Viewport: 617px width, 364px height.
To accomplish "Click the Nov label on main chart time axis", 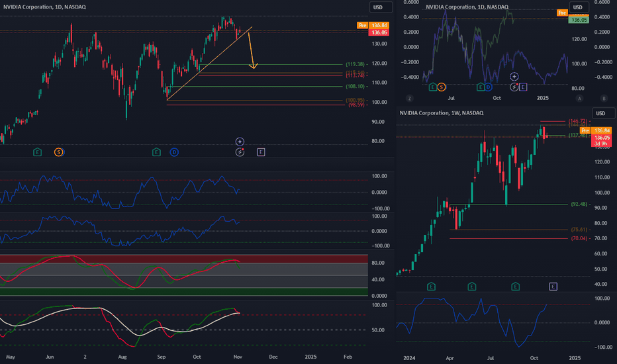I will point(238,357).
